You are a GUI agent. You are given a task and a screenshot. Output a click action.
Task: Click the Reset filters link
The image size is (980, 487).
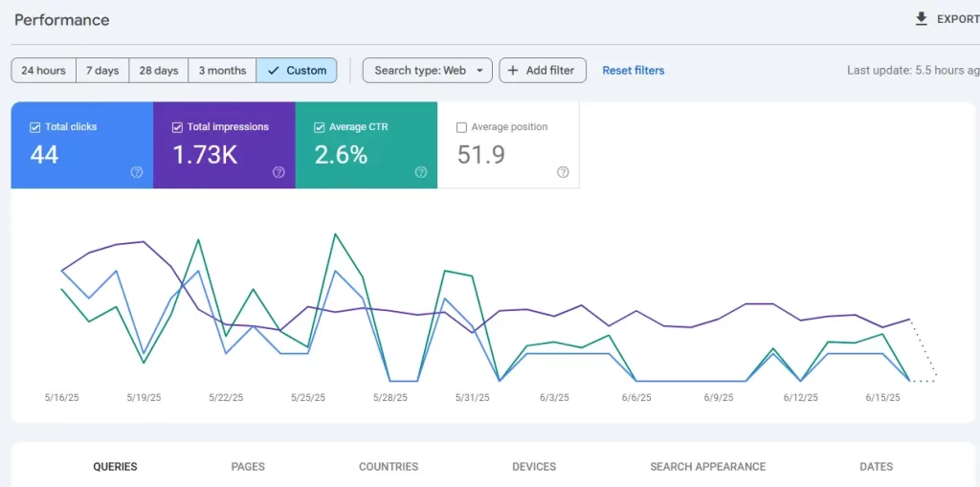pyautogui.click(x=633, y=71)
